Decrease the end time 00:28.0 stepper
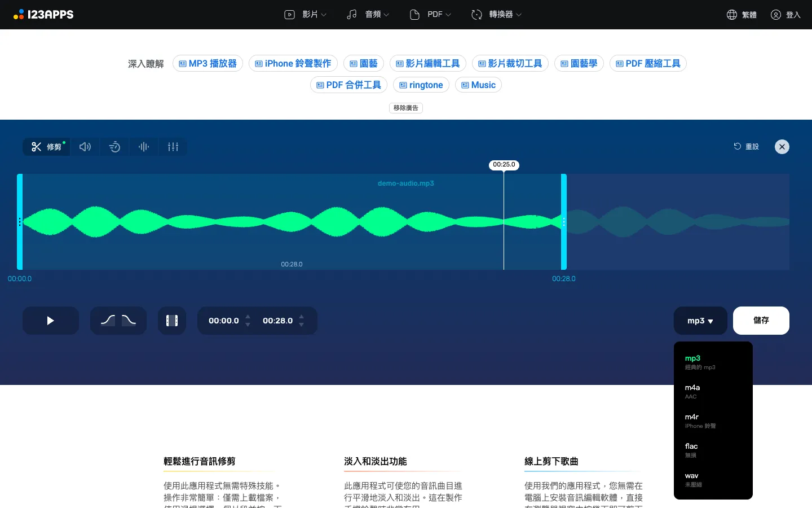Image resolution: width=812 pixels, height=508 pixels. pos(301,325)
